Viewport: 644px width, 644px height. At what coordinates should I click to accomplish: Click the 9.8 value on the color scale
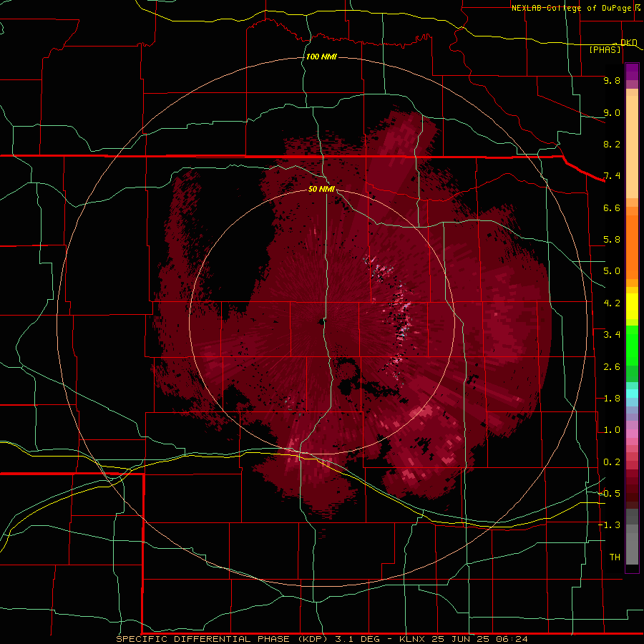[x=612, y=80]
